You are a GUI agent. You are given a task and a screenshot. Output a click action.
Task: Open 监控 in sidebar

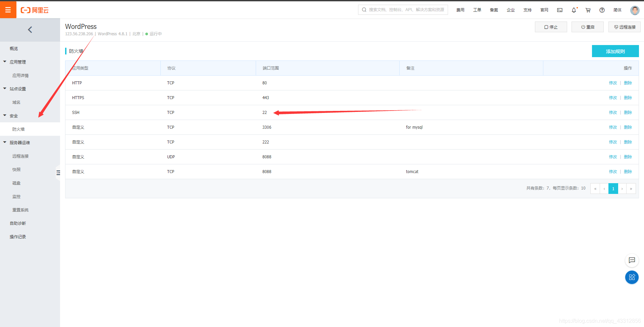[x=16, y=196]
